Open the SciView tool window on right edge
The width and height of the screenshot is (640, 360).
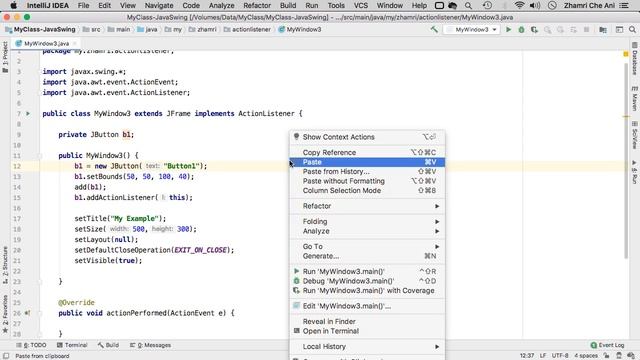(x=635, y=135)
